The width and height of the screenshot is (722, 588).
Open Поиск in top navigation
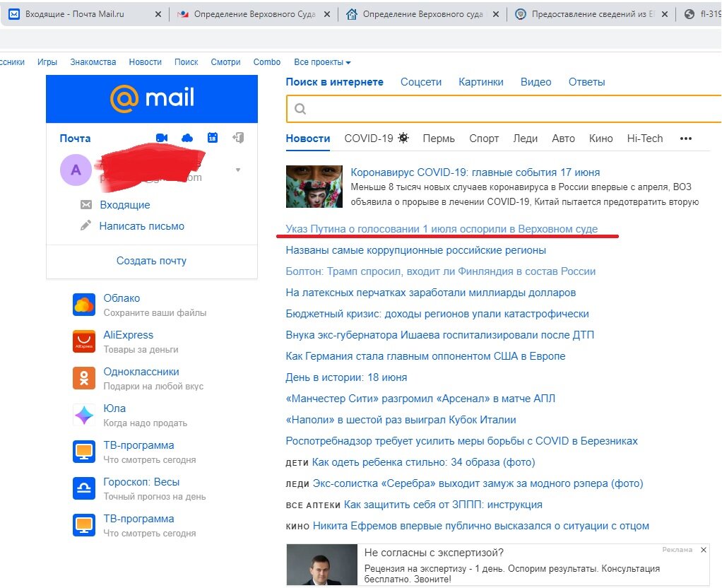tap(186, 62)
